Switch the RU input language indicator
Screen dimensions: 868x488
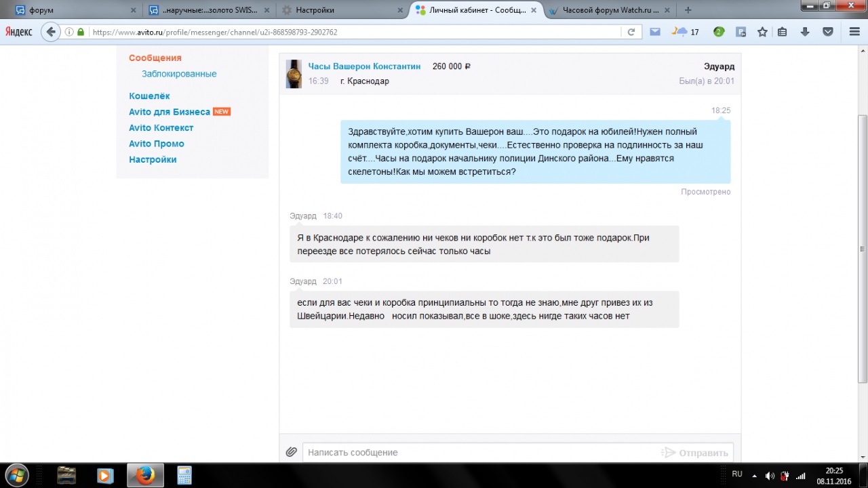pyautogui.click(x=737, y=474)
